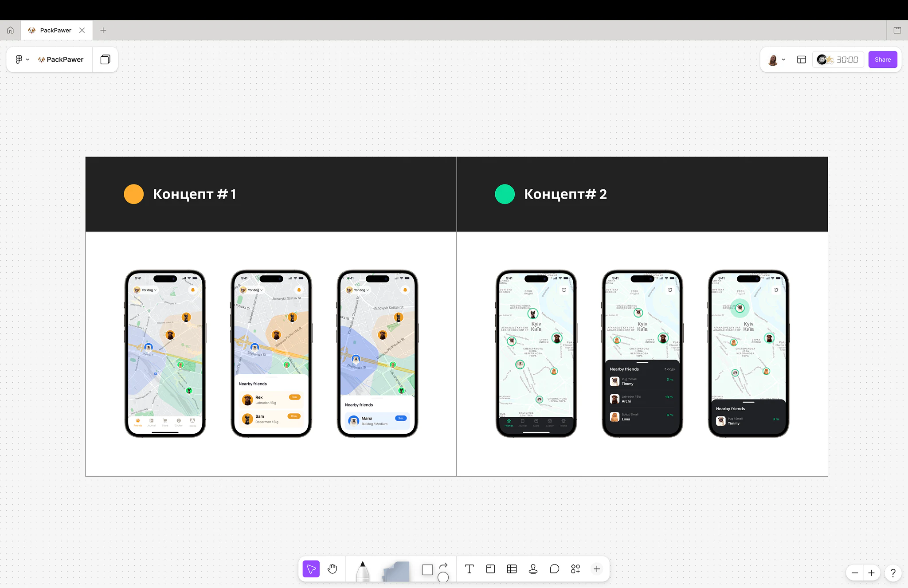Click the Share button
Viewport: 908px width, 588px height.
click(x=883, y=59)
